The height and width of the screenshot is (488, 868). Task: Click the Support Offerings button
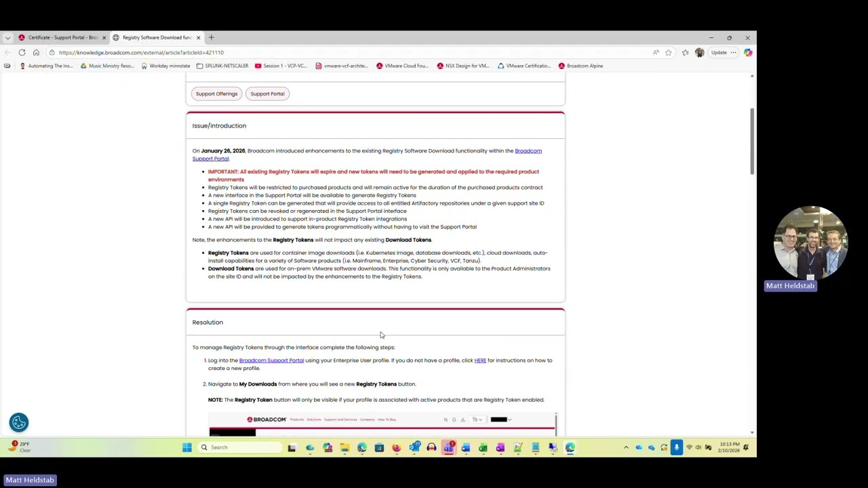[x=216, y=94]
